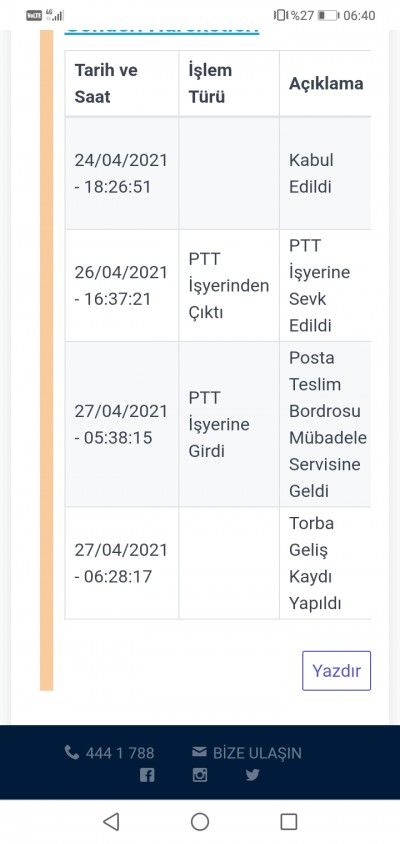Tap the envelope icon beside BİZE ULAŞIN
Image resolution: width=400 pixels, height=844 pixels.
pos(199,751)
